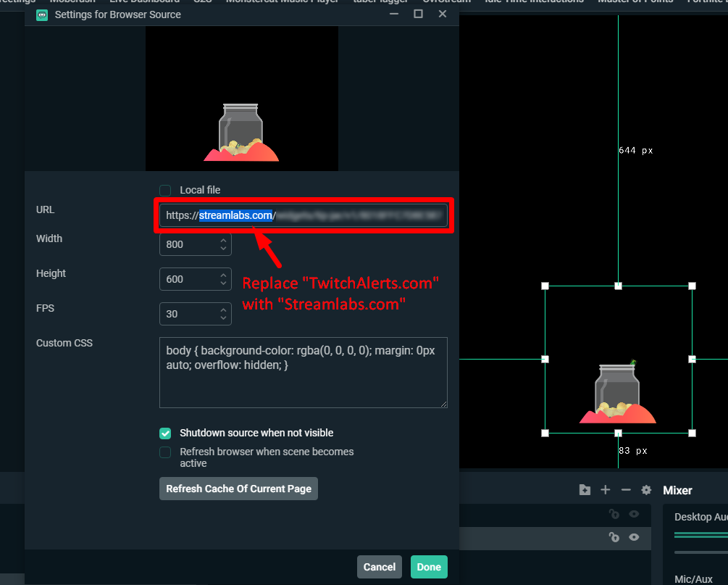Click the Done button
Viewport: 728px width, 585px height.
tap(429, 567)
